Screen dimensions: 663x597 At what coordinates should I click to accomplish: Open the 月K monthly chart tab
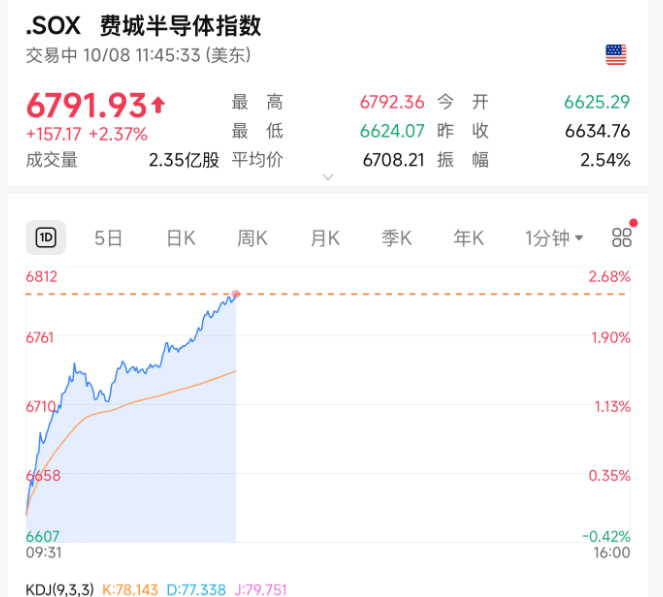coord(324,238)
